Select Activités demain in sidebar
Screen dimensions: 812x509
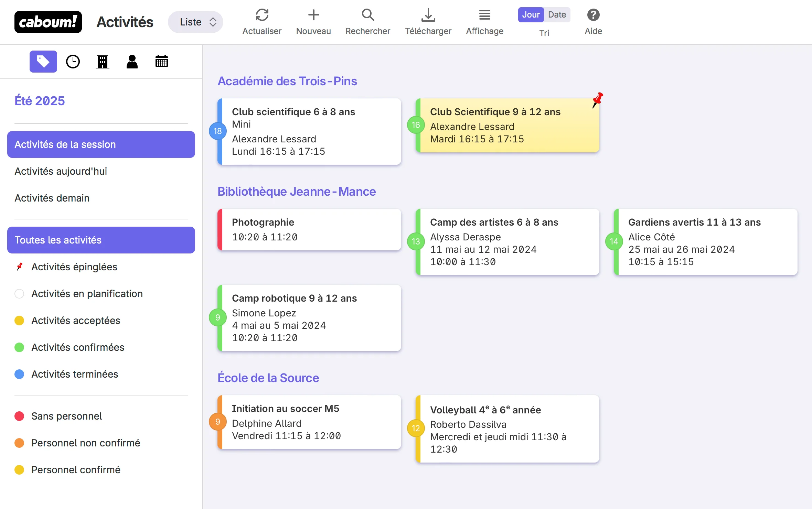coord(52,198)
